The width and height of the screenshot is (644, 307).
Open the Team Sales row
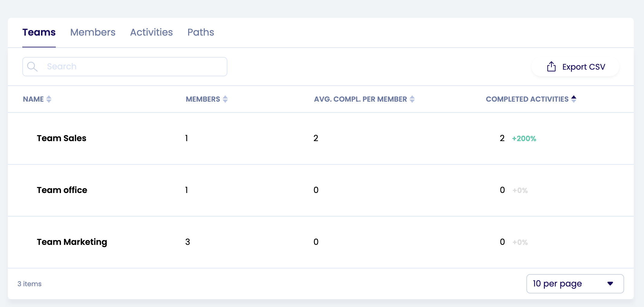tap(62, 138)
